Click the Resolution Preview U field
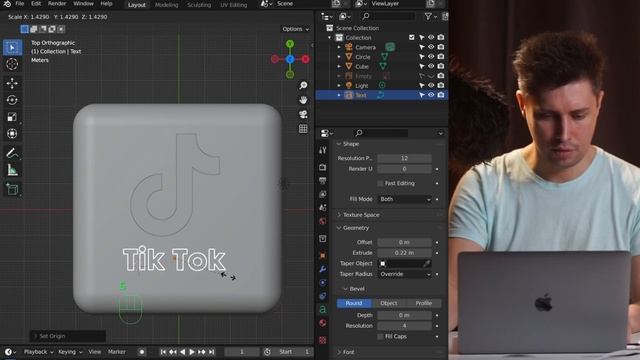640x360 pixels. (404, 158)
